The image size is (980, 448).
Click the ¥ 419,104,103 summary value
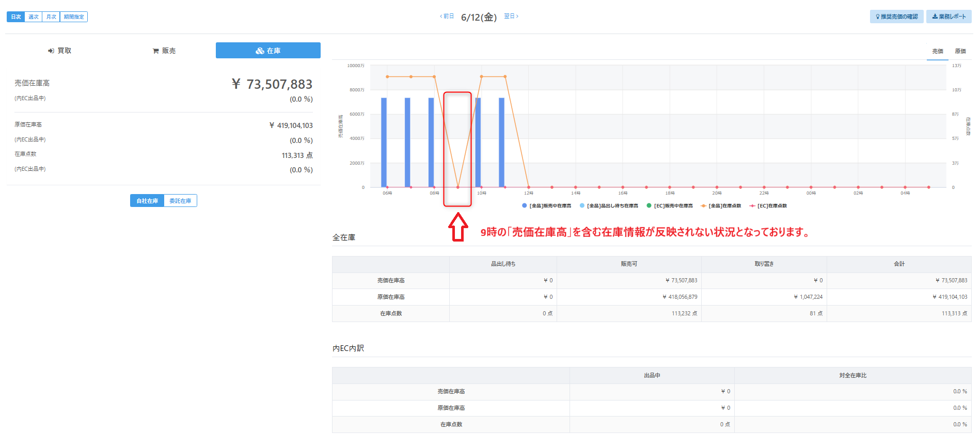[291, 125]
